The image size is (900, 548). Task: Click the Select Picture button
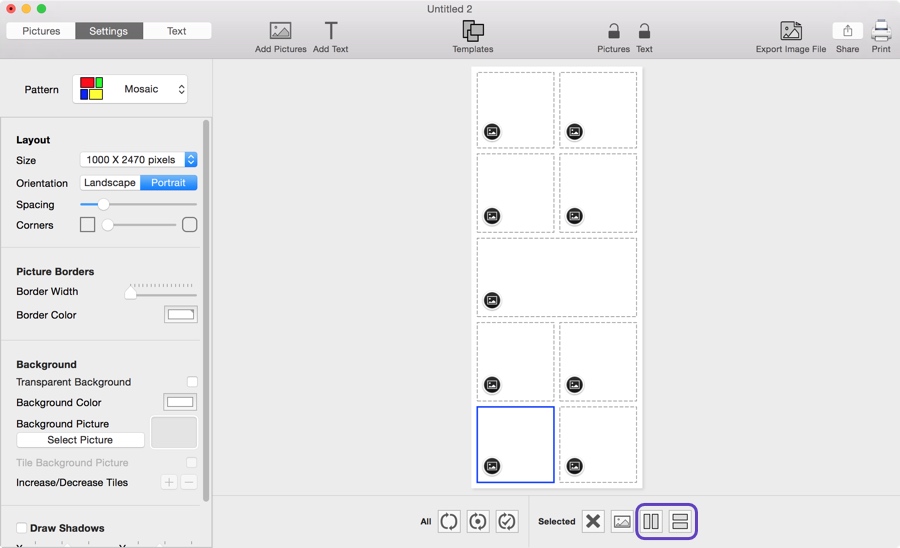pyautogui.click(x=80, y=440)
